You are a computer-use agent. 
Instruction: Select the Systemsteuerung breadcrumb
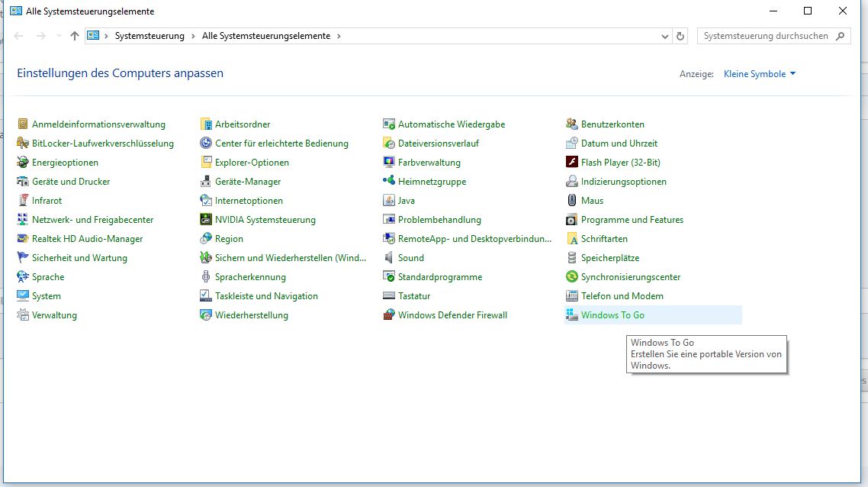coord(149,36)
